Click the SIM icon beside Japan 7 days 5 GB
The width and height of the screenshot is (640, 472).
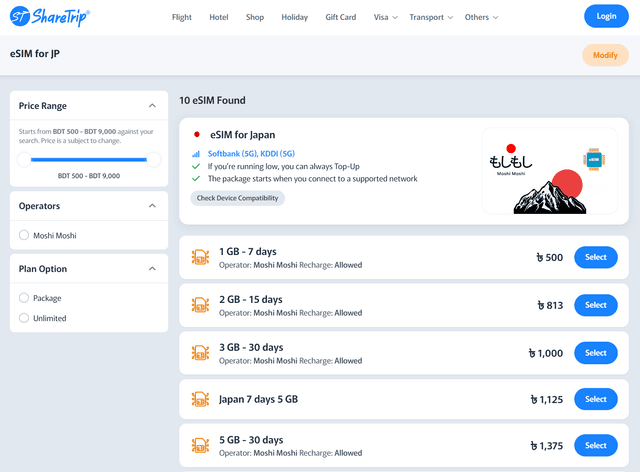(200, 399)
